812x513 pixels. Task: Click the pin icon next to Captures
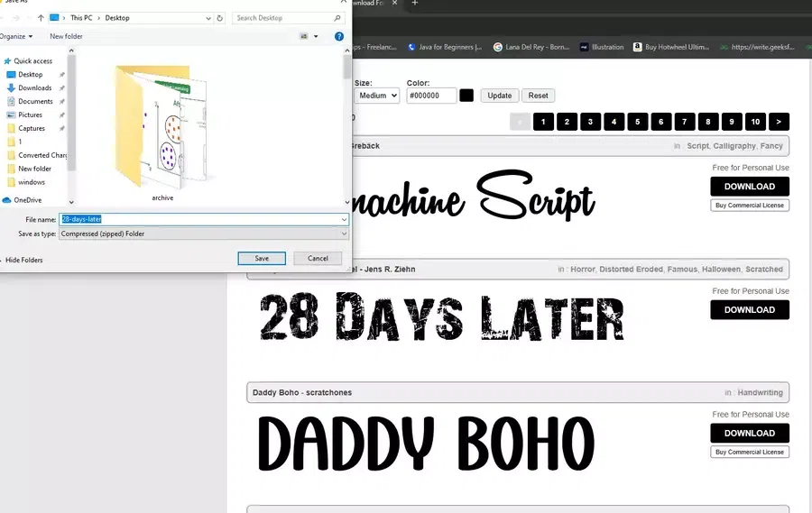(x=61, y=128)
